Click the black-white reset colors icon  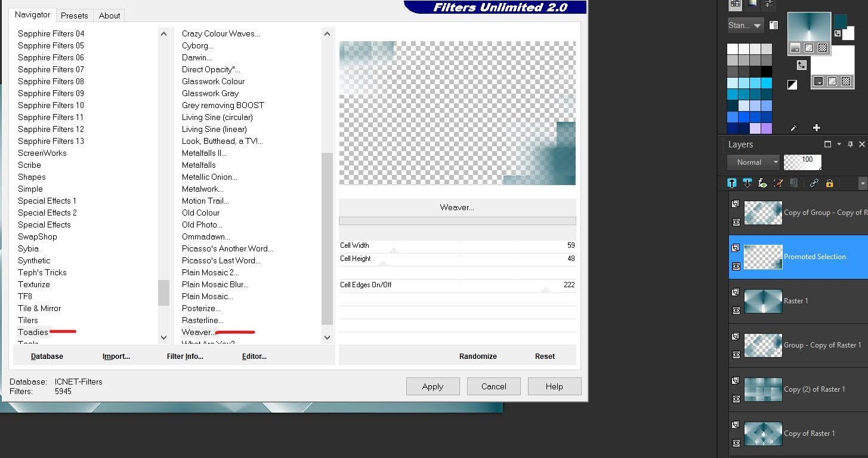tap(792, 84)
